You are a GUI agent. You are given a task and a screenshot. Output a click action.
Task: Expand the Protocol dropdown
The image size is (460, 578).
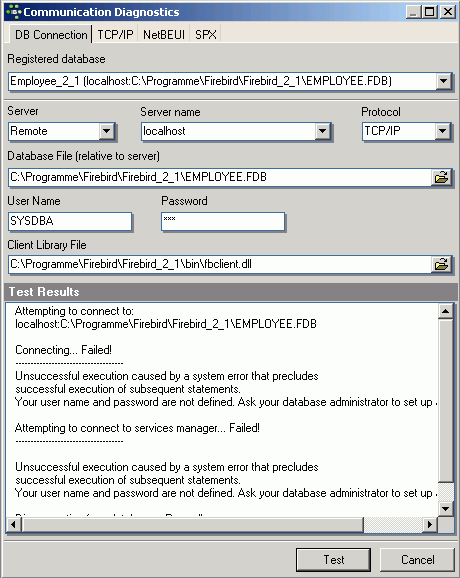[443, 131]
